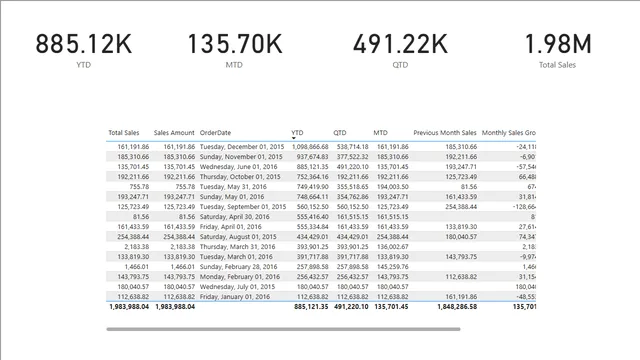The width and height of the screenshot is (640, 360).
Task: Click previous month total 1,848,286.58
Action: point(457,307)
